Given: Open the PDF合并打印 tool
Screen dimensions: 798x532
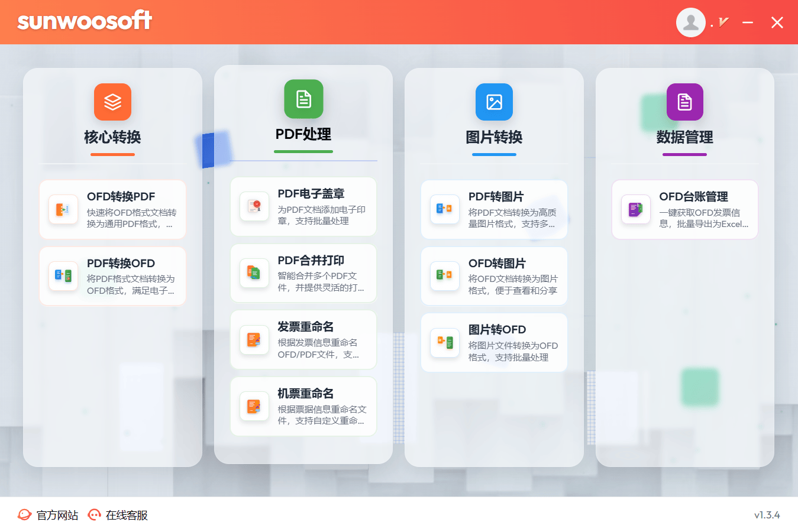Looking at the screenshot, I should tap(303, 273).
